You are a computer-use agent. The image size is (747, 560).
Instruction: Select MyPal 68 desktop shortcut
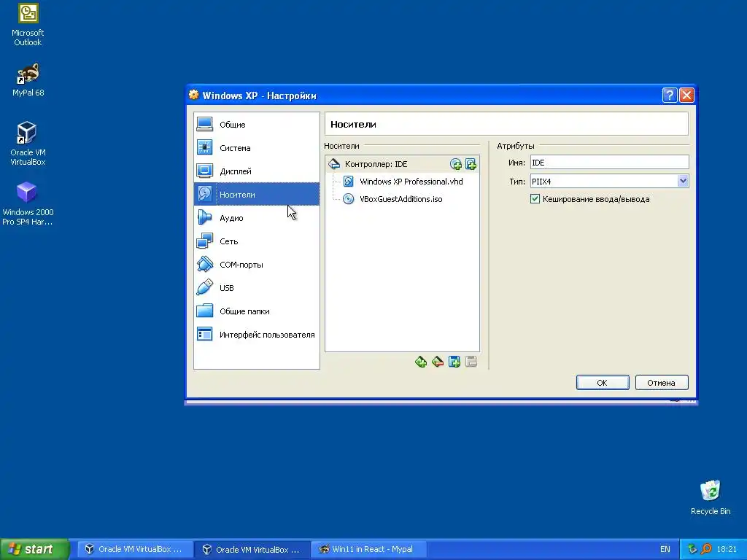(28, 80)
